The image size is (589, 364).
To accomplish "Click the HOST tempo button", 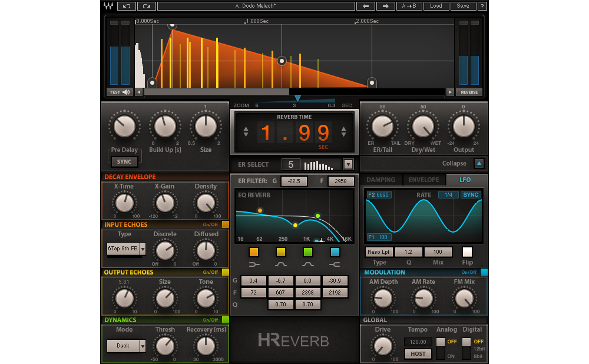I will coord(419,353).
